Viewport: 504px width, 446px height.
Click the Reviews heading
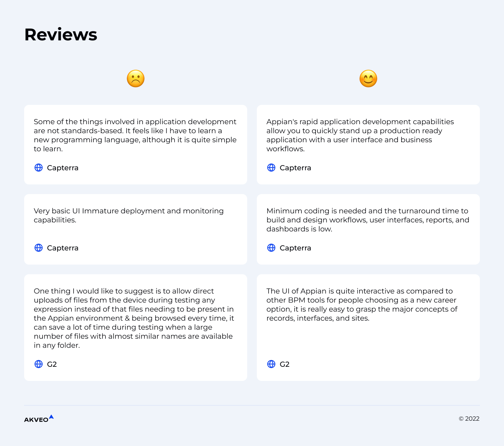(x=61, y=34)
